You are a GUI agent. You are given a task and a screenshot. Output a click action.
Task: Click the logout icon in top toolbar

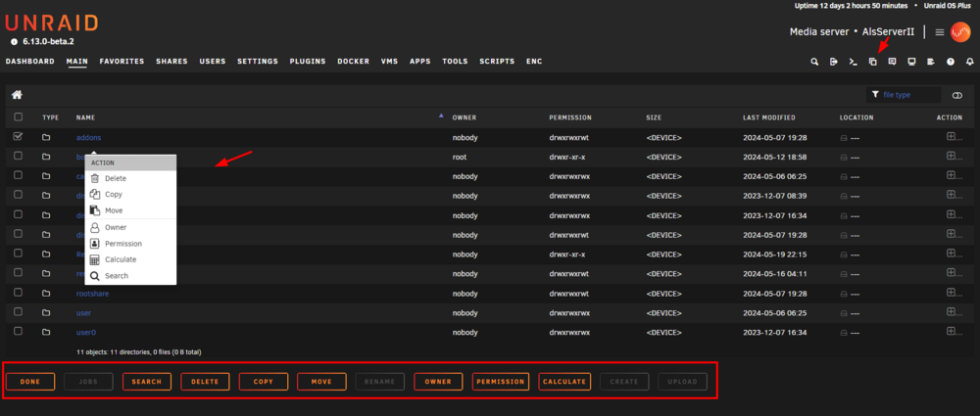(834, 62)
